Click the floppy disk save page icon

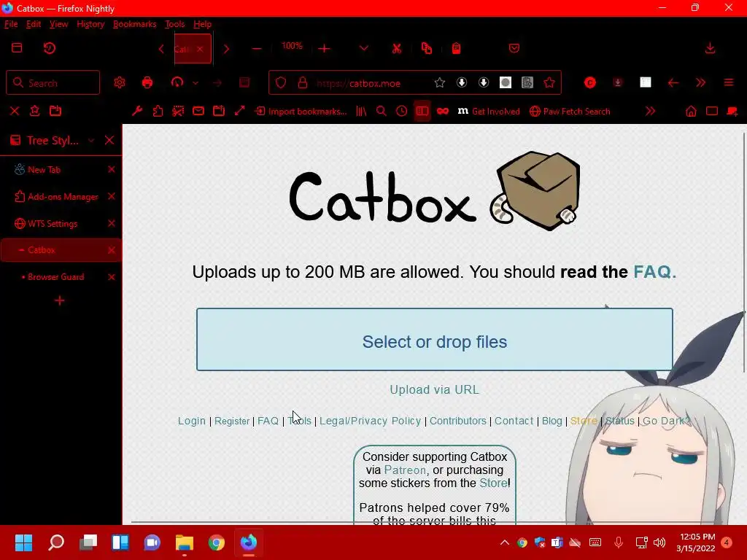pos(244,83)
